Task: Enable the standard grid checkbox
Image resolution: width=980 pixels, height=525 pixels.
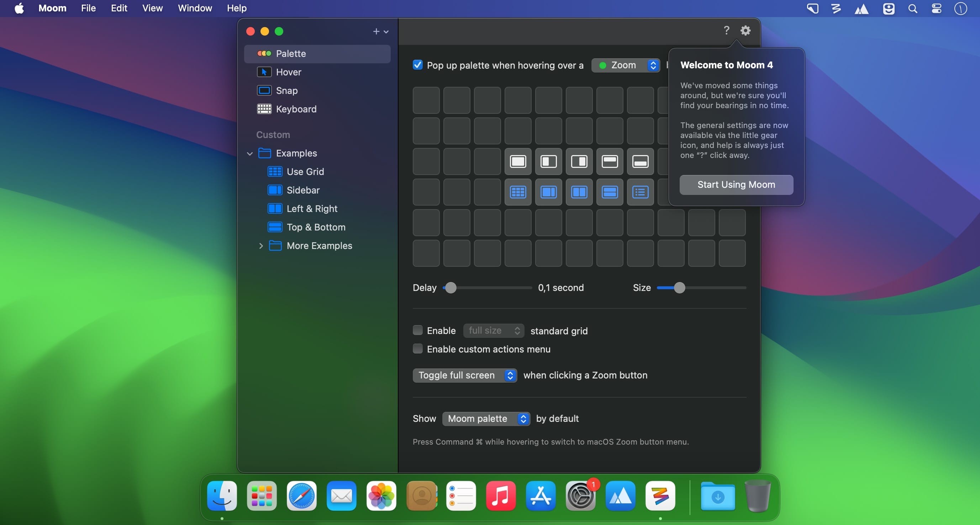Action: (x=418, y=330)
